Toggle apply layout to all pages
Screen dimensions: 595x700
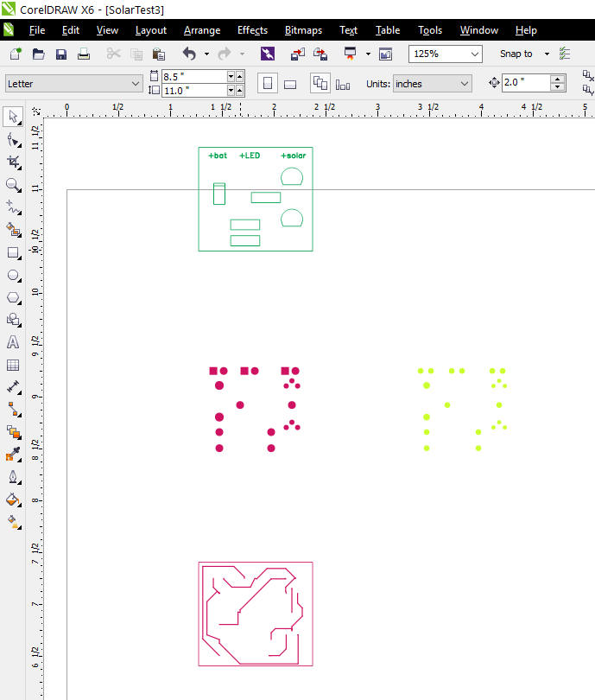tap(320, 84)
